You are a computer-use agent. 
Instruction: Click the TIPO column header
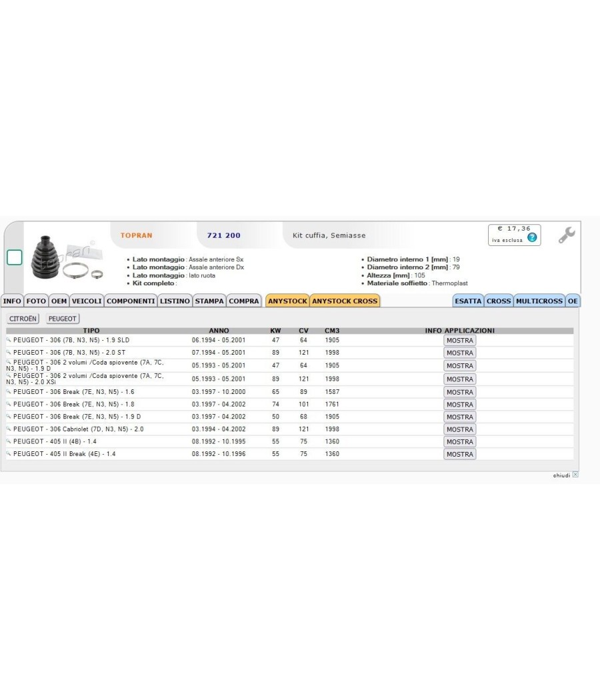point(91,331)
